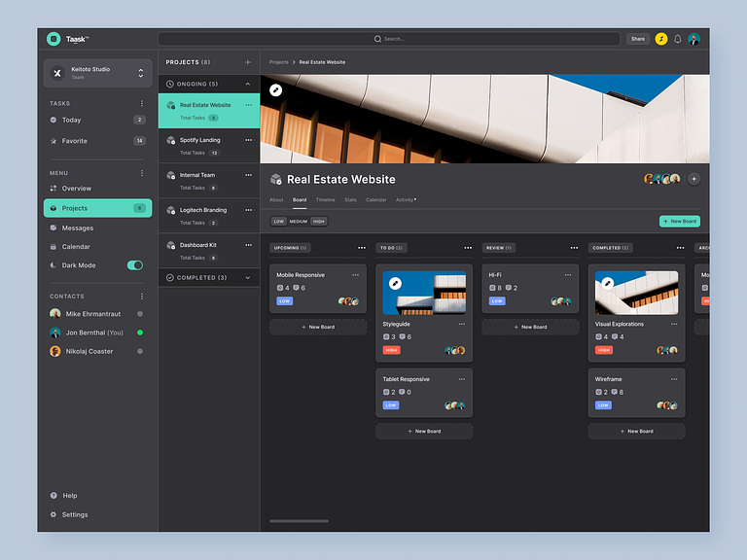Open Settings in the sidebar

point(75,514)
